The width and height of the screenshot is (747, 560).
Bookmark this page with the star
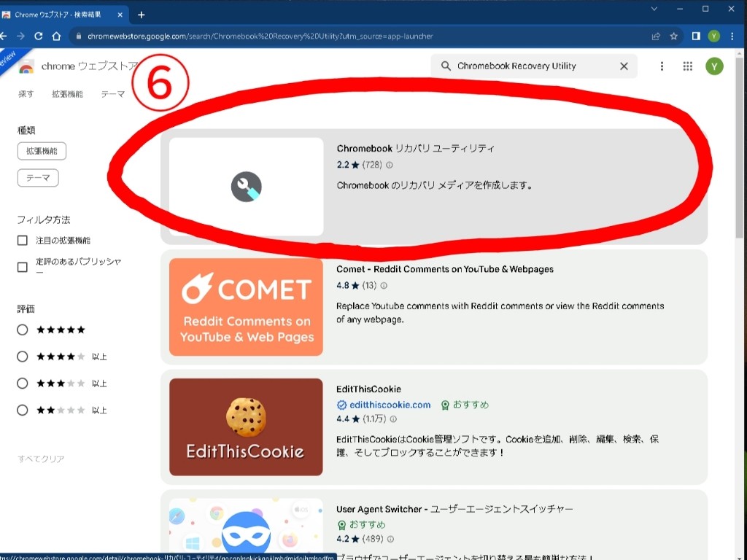pos(673,36)
